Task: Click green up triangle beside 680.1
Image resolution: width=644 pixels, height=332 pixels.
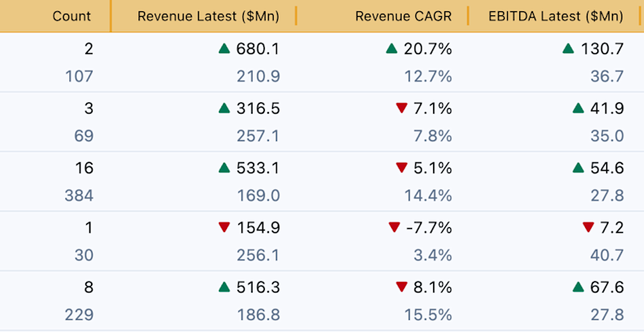Action: coord(225,49)
